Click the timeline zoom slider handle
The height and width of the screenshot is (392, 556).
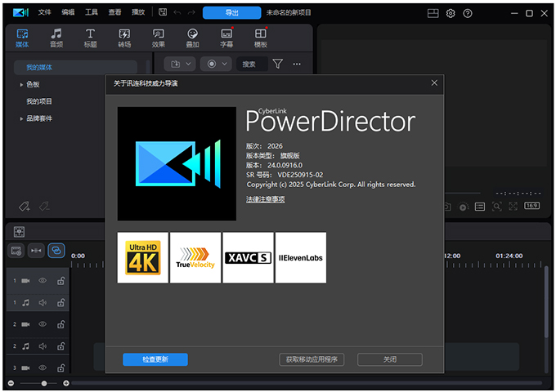pyautogui.click(x=43, y=383)
